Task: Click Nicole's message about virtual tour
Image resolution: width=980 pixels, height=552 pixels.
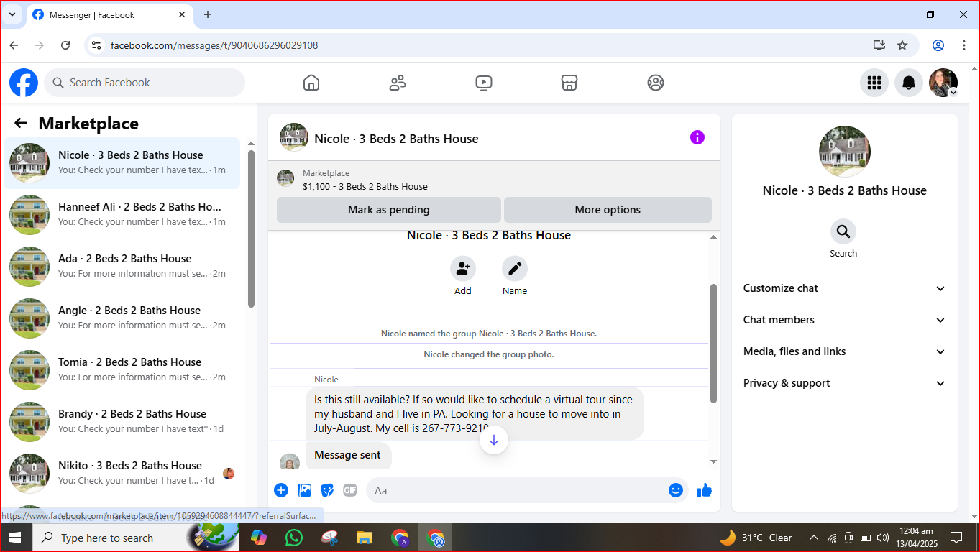Action: pos(475,414)
